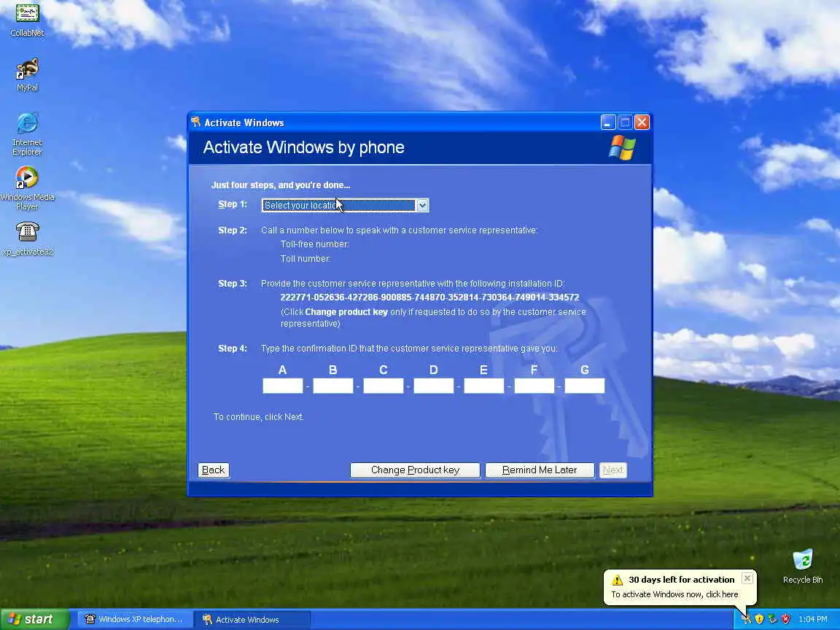Click Change Product key button
The width and height of the screenshot is (840, 630).
pyautogui.click(x=415, y=470)
